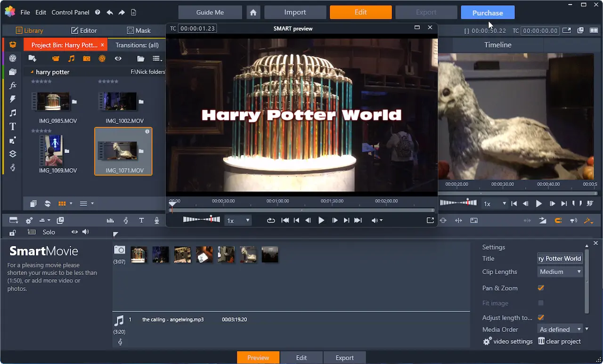Select the Title creation T icon near the microphone

[141, 220]
